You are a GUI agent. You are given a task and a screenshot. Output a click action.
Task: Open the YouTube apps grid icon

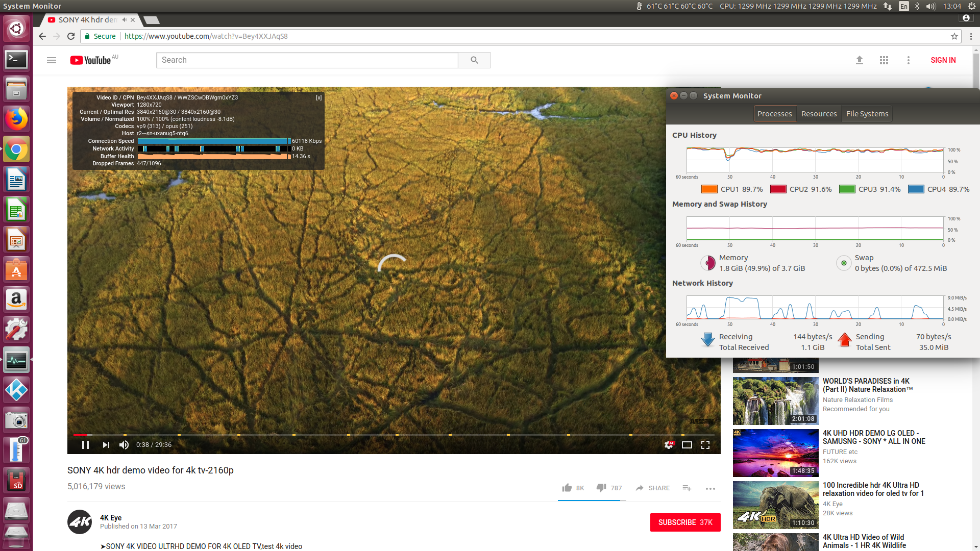[x=884, y=60]
